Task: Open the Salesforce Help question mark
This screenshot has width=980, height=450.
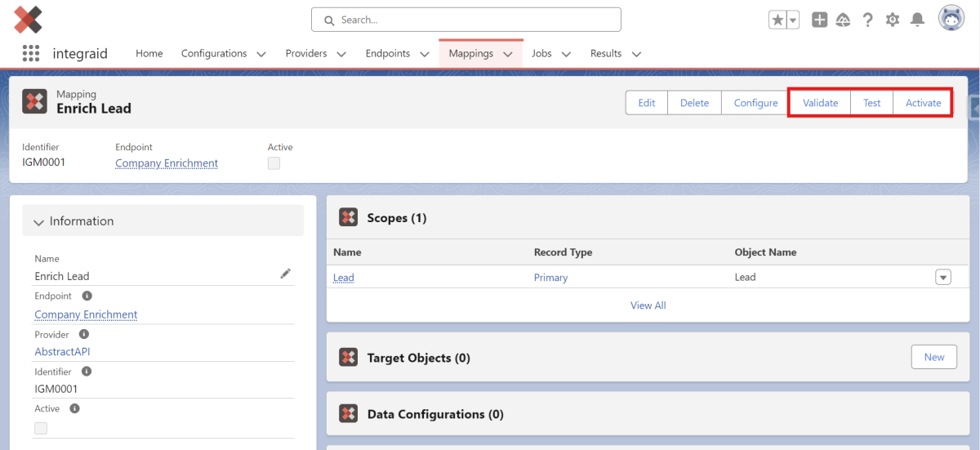Action: click(x=868, y=20)
